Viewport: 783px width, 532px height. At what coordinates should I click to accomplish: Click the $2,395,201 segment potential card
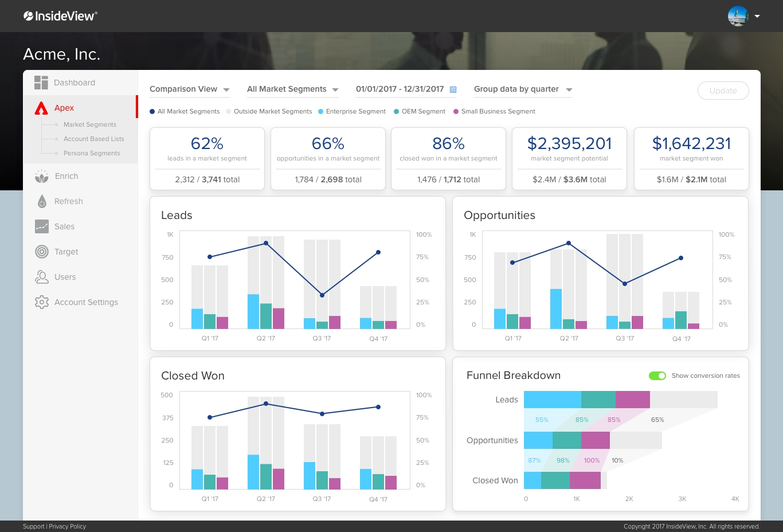[570, 159]
